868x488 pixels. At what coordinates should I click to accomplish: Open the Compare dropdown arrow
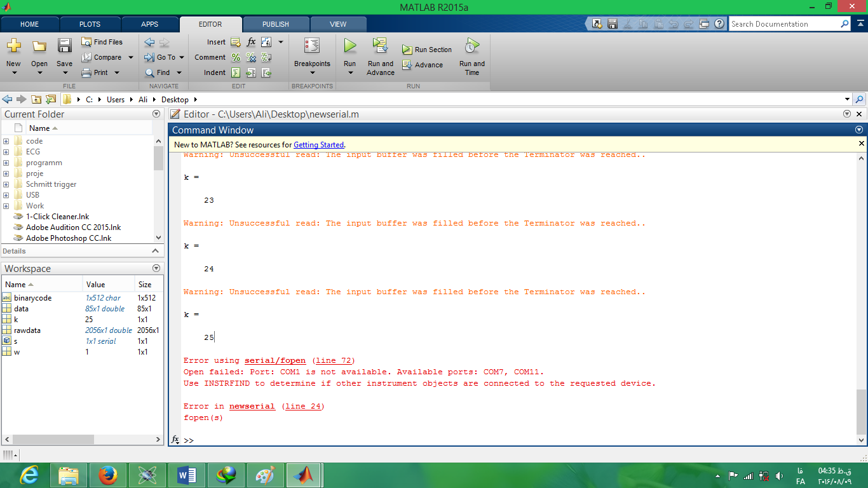[x=131, y=57]
